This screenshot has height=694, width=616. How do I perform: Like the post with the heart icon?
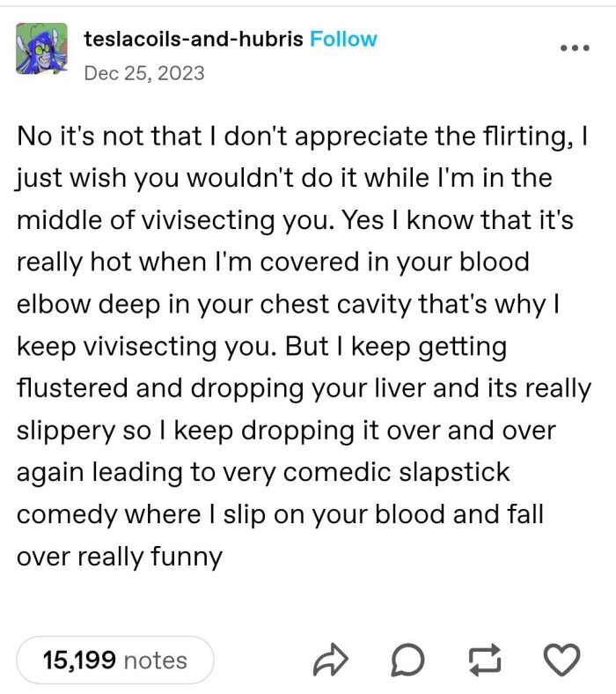click(562, 661)
